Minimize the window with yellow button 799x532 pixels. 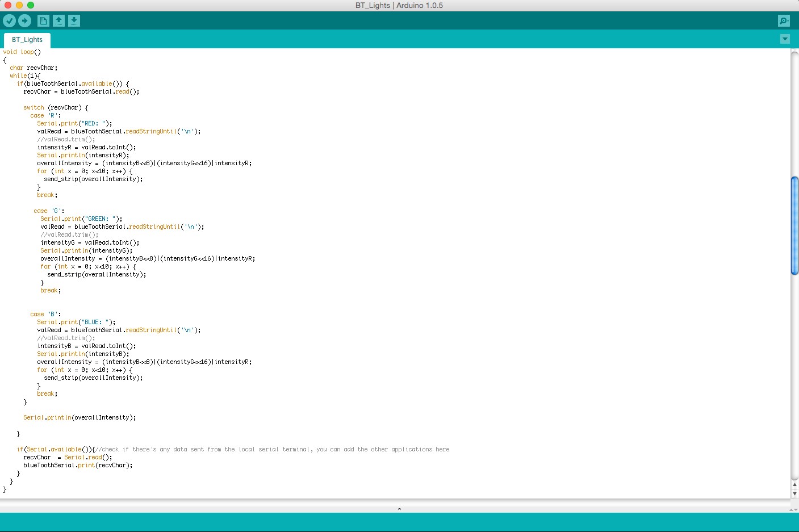(x=19, y=5)
